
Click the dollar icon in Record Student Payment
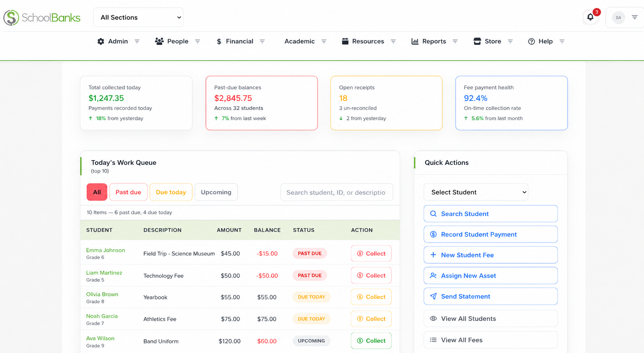[x=433, y=234]
